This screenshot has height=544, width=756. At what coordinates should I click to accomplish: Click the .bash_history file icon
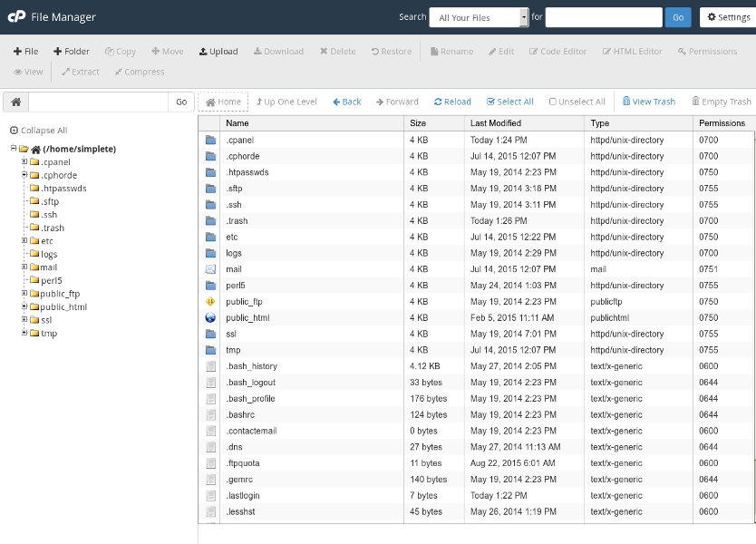tap(210, 366)
